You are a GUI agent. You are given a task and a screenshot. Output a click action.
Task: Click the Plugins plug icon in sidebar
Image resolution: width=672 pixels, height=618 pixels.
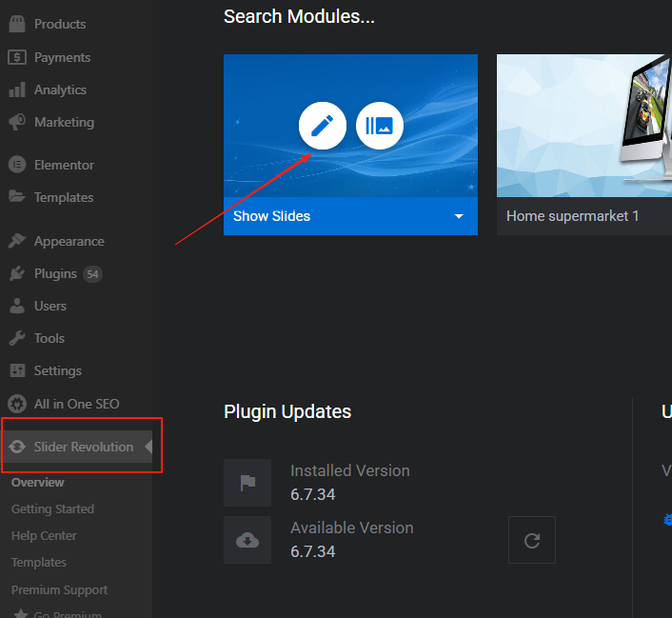coord(17,274)
